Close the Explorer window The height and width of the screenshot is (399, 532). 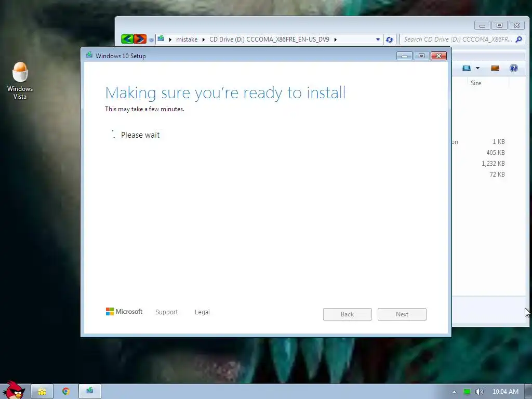tap(516, 25)
